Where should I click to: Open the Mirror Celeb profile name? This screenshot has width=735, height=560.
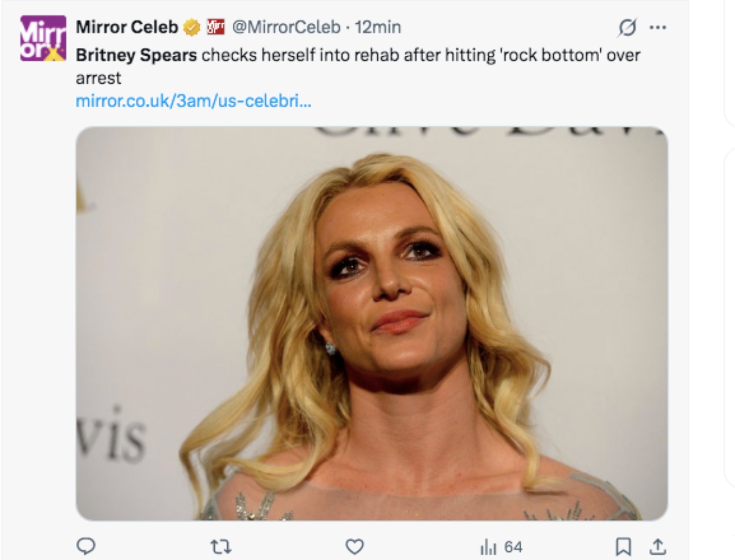(x=126, y=27)
